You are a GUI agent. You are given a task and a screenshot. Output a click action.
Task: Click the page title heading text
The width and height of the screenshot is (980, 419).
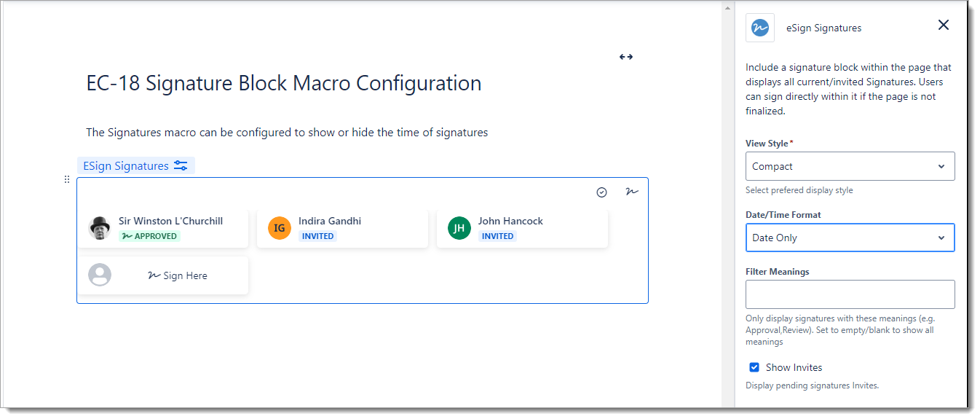coord(284,83)
